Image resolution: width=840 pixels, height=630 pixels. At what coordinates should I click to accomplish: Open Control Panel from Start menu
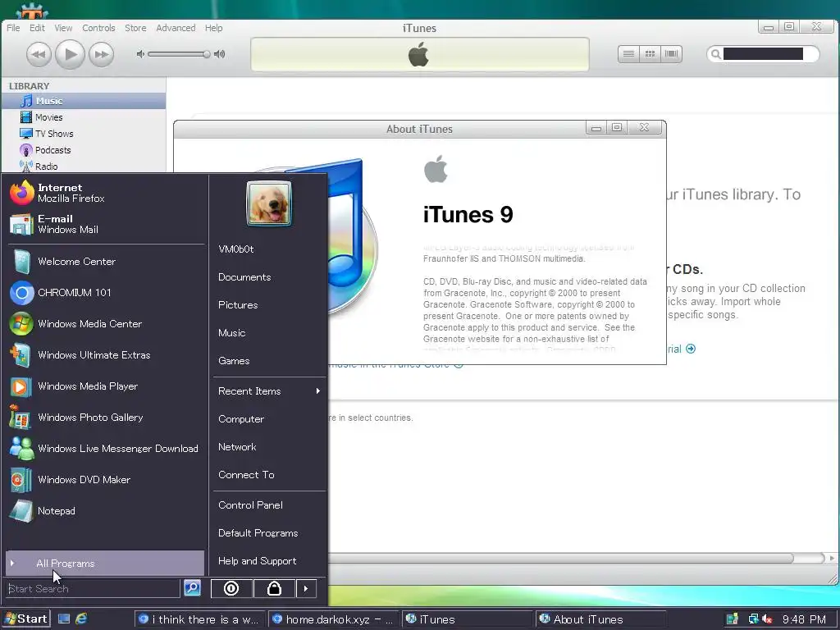(x=269, y=505)
